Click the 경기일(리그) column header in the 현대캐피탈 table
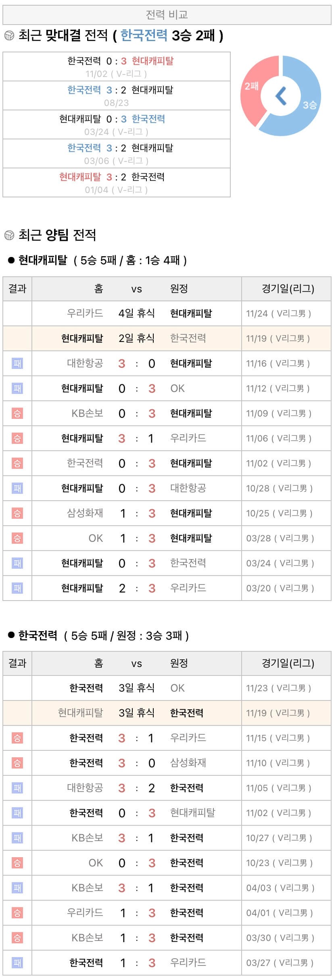The height and width of the screenshot is (980, 334). click(x=287, y=288)
